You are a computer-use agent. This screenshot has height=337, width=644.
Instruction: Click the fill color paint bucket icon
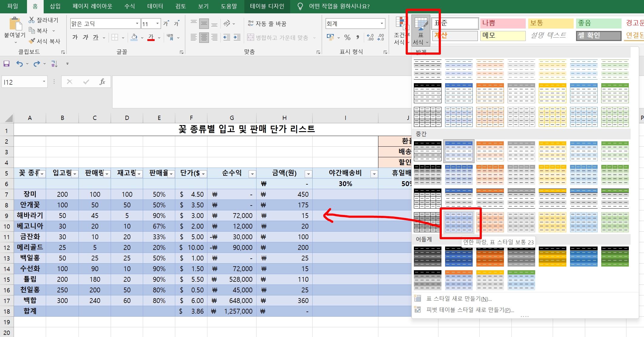tap(134, 37)
